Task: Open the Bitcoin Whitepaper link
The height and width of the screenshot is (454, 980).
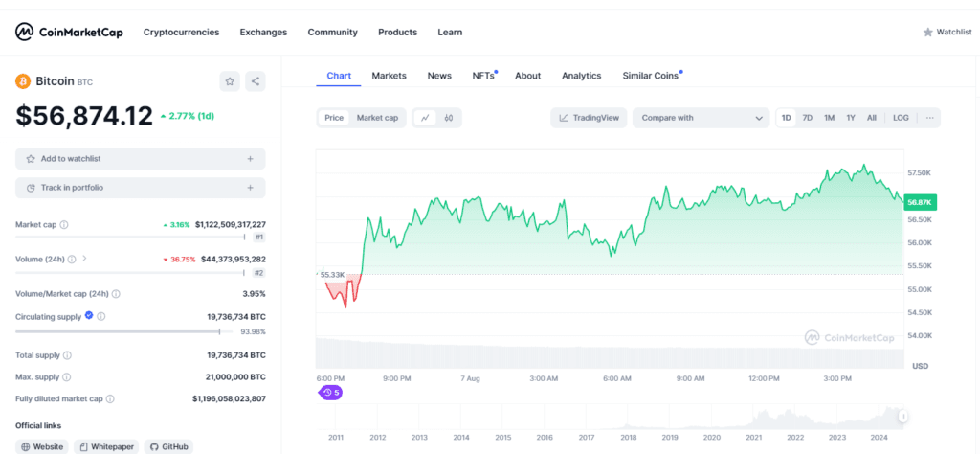Action: (106, 446)
